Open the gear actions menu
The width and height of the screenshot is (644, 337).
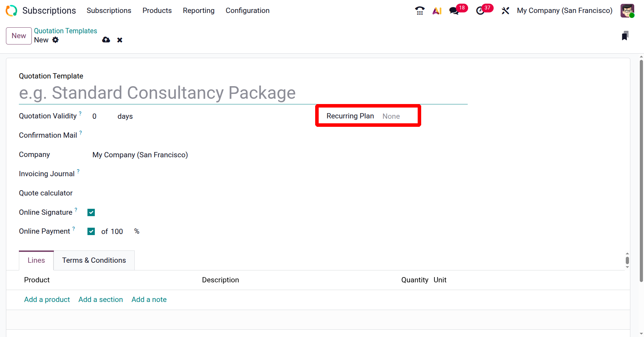tap(56, 40)
